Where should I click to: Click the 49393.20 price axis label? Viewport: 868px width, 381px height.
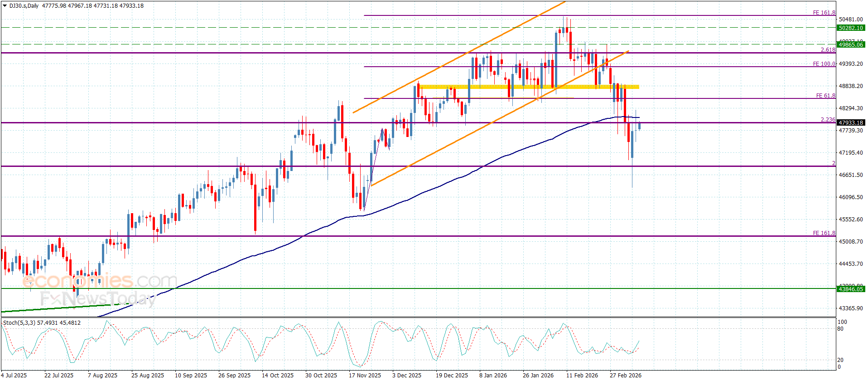(x=851, y=64)
